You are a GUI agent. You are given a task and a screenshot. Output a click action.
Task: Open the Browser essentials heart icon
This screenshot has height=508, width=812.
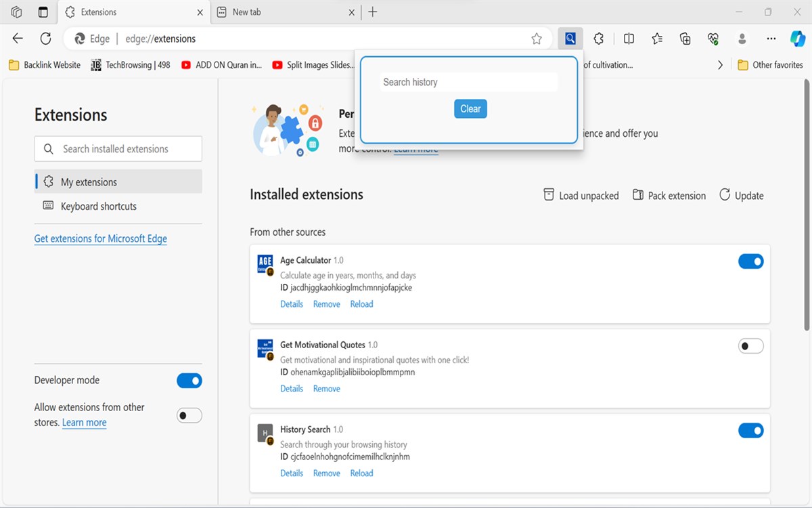click(713, 39)
